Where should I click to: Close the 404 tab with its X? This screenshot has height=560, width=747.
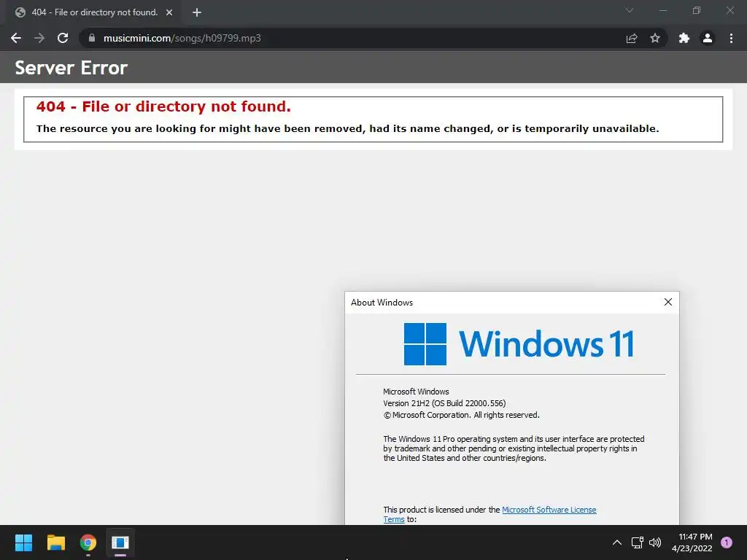[x=169, y=12]
